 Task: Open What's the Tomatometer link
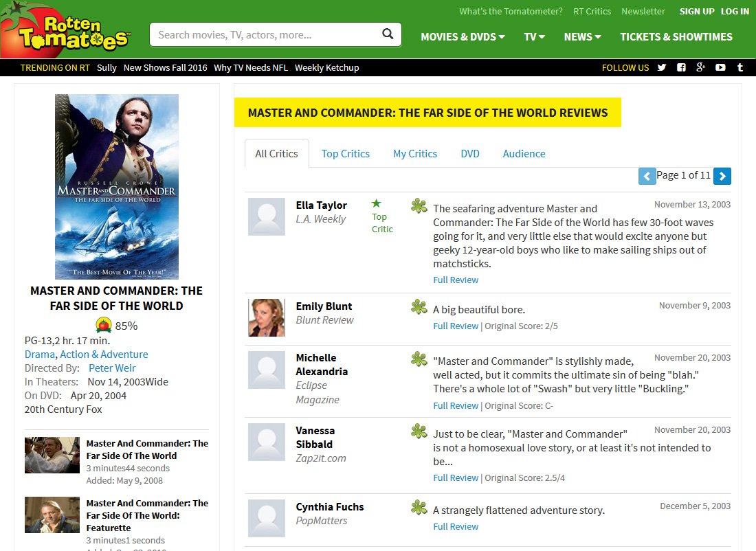(x=511, y=11)
